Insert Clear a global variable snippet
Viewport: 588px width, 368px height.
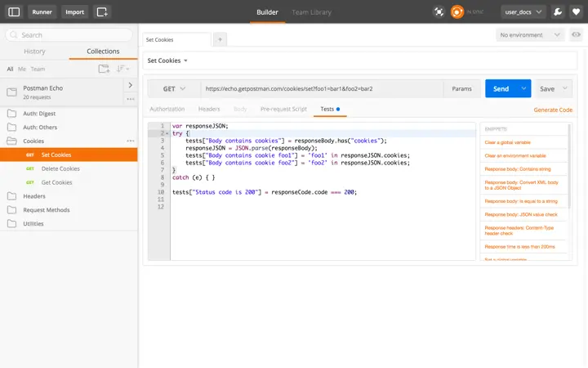pos(507,142)
